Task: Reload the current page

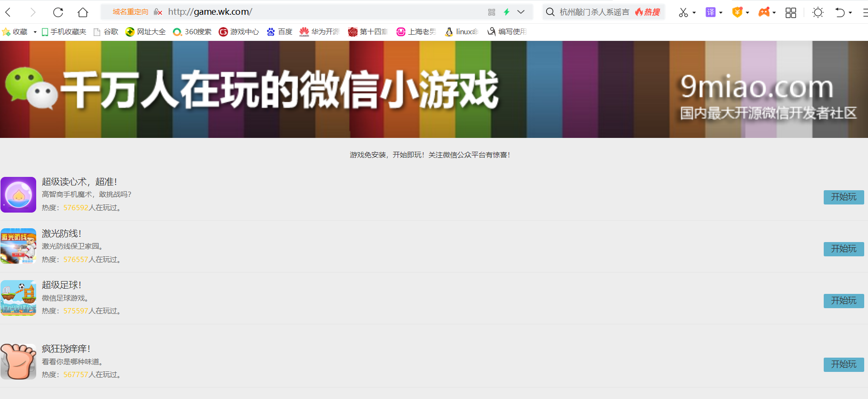Action: point(58,12)
